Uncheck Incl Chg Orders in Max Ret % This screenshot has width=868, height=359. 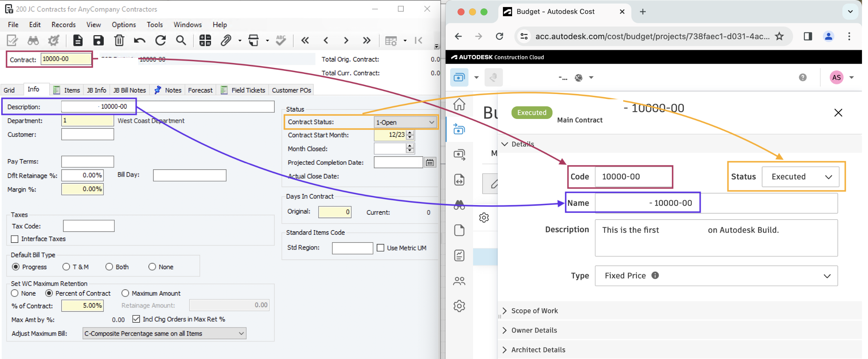tap(136, 319)
